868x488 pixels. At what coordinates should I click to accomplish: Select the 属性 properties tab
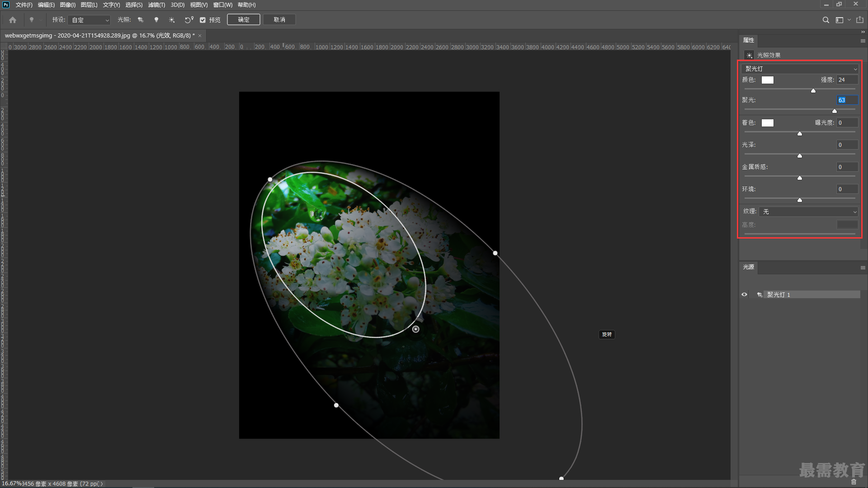click(749, 40)
